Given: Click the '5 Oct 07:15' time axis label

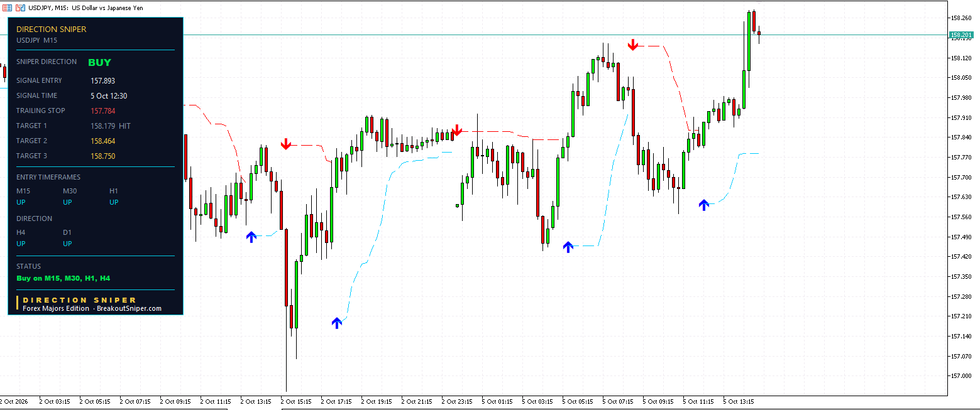Looking at the screenshot, I should point(618,401).
